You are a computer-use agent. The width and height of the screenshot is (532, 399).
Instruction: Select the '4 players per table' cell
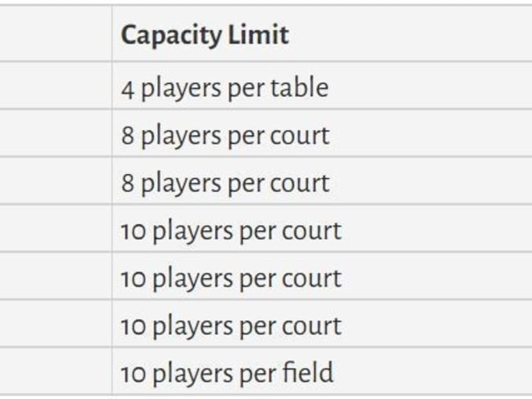point(224,87)
